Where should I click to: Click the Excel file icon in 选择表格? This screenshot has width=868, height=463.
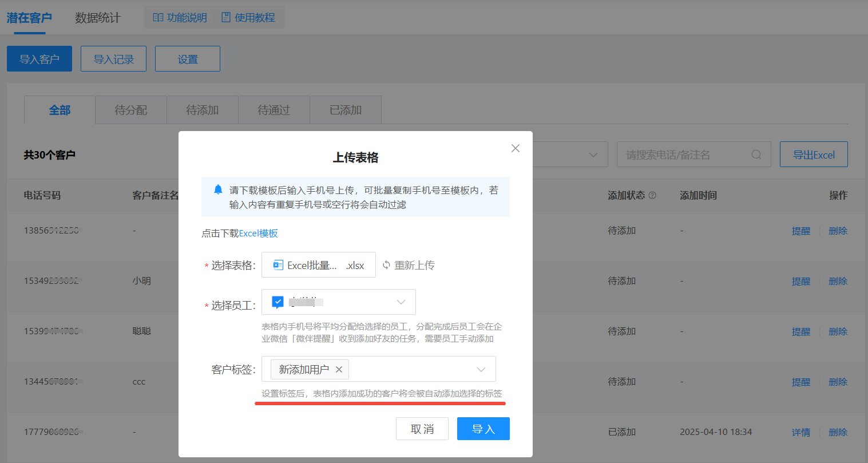coord(278,265)
